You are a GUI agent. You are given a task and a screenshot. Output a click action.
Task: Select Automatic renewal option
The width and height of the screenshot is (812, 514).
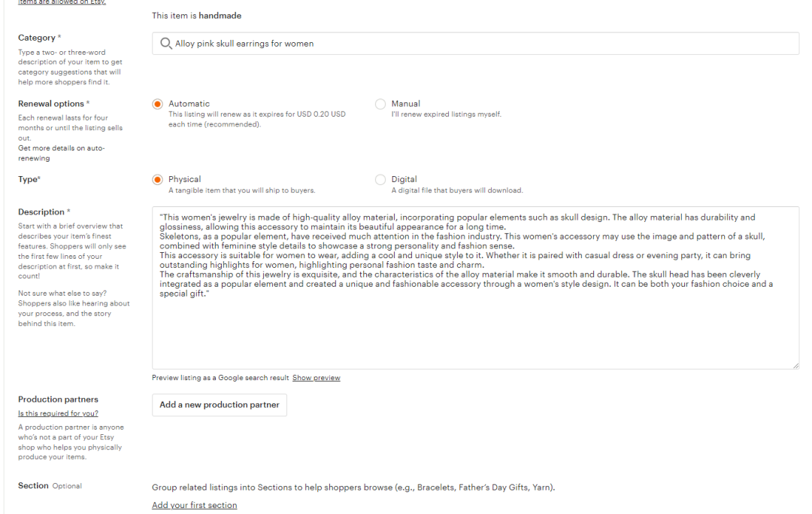(x=158, y=104)
